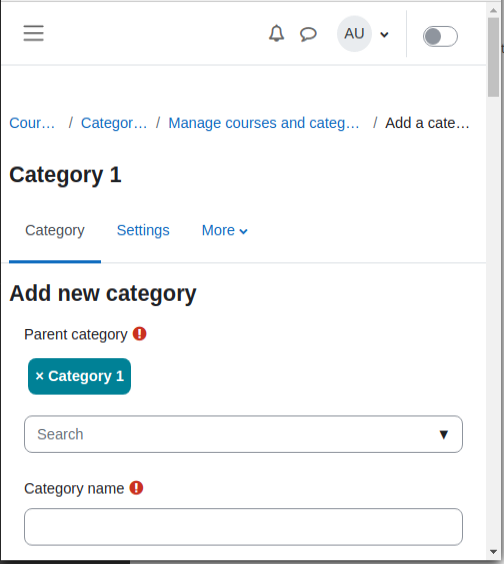Click the AU user avatar
This screenshot has width=504, height=564.
coord(354,34)
